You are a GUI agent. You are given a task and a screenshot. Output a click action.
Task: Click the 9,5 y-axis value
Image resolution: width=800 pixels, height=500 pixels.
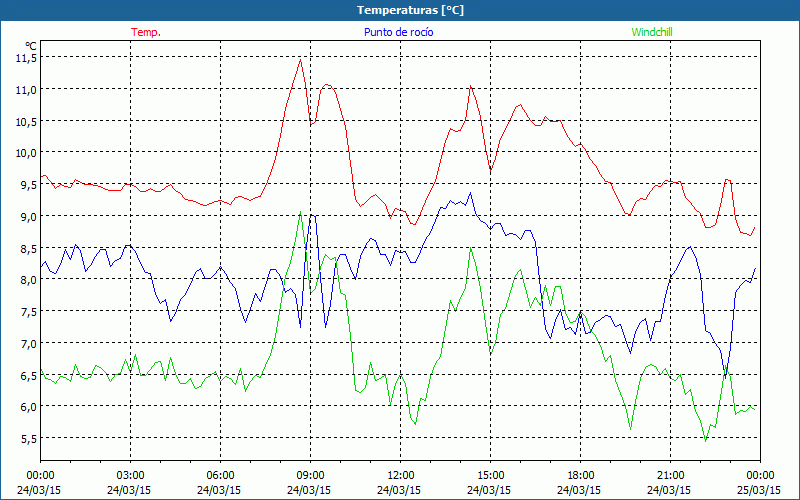click(29, 185)
